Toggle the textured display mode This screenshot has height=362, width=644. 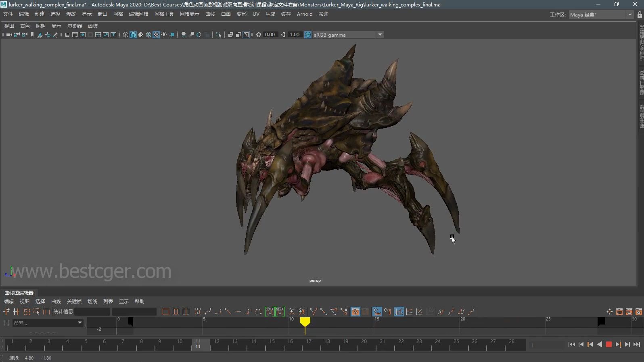156,35
